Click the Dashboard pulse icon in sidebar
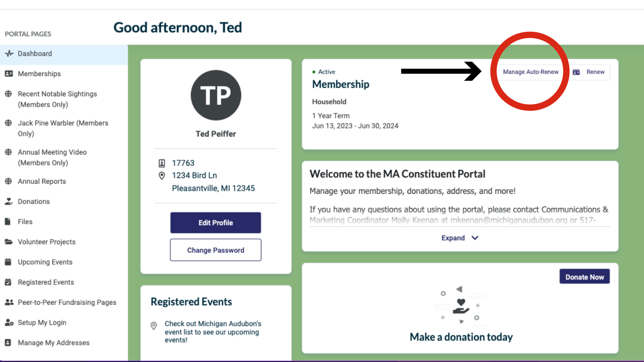This screenshot has height=362, width=644. click(9, 53)
